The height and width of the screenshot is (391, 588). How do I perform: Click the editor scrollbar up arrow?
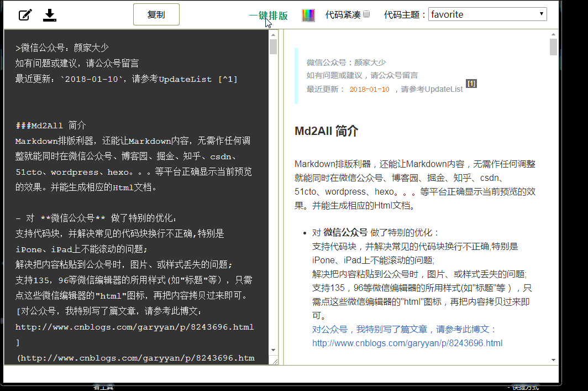click(x=274, y=34)
